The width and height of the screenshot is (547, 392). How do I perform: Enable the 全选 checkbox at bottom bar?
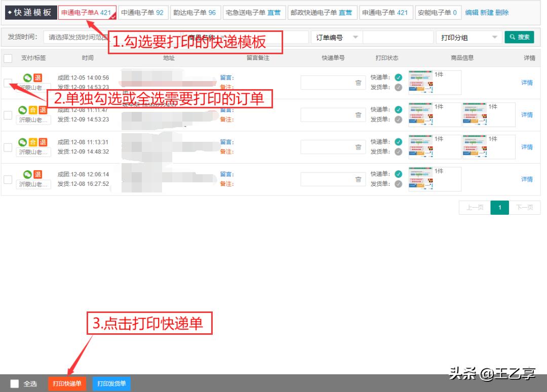coord(15,384)
